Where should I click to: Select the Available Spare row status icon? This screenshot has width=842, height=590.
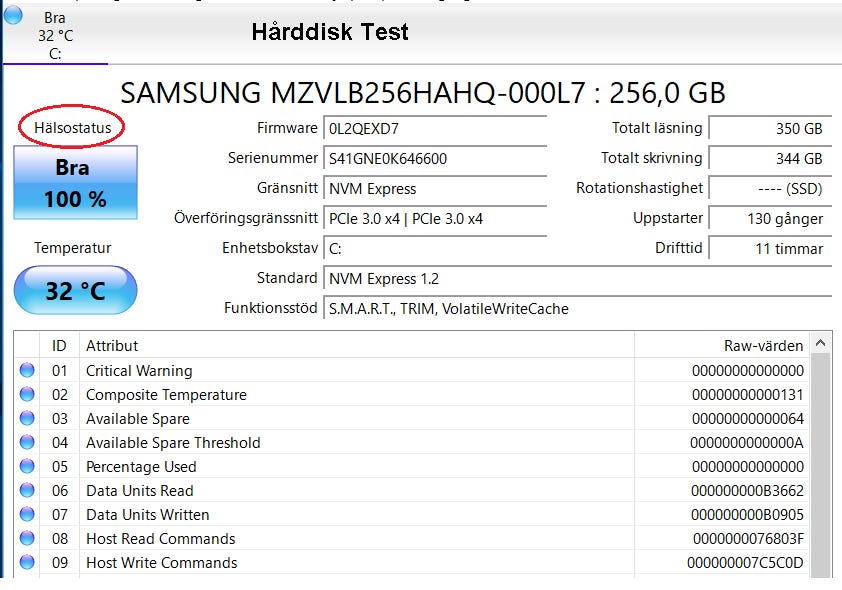click(26, 419)
